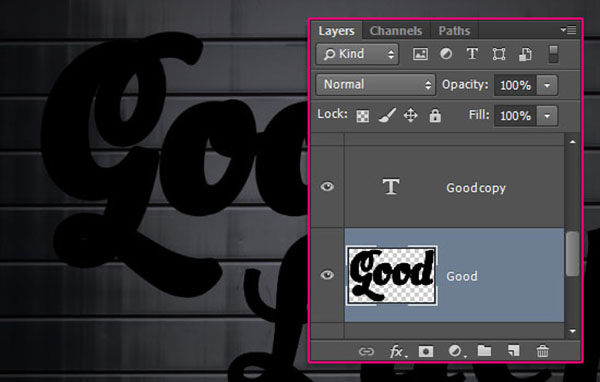Viewport: 600px width, 382px height.
Task: Open the Opacity slider dropdown arrow
Action: [x=547, y=85]
